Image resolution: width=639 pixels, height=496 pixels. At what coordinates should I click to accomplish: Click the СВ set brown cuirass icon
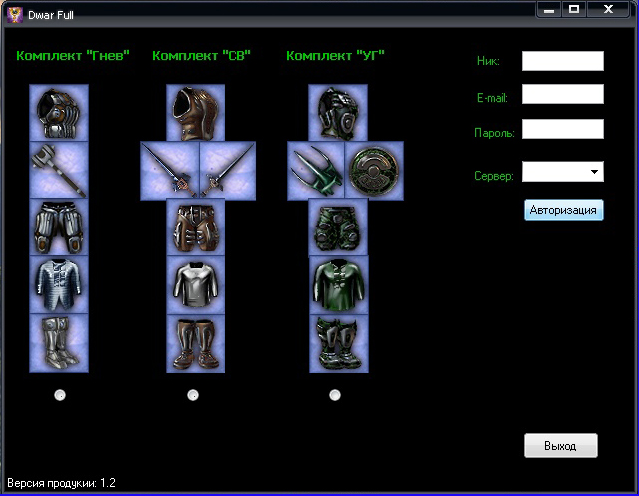click(196, 113)
